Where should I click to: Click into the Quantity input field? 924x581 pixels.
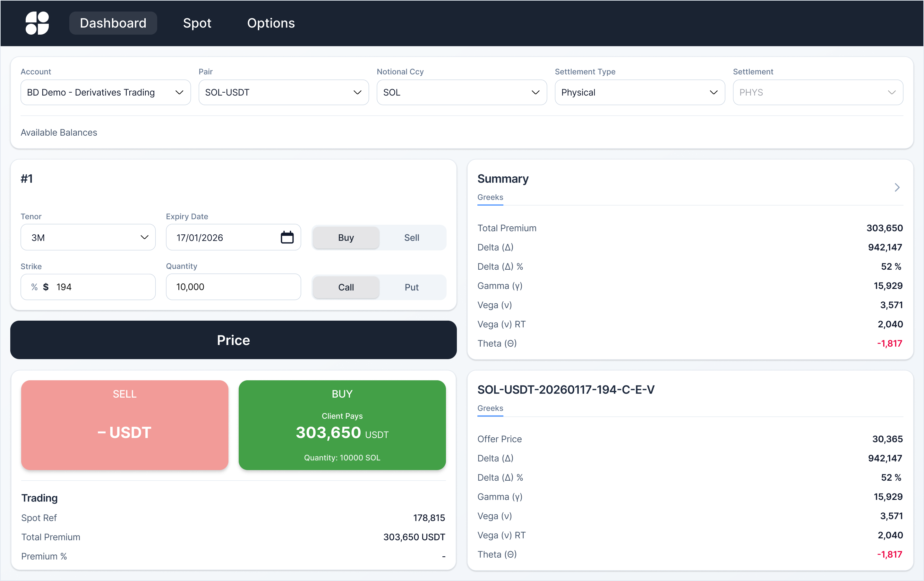point(233,287)
